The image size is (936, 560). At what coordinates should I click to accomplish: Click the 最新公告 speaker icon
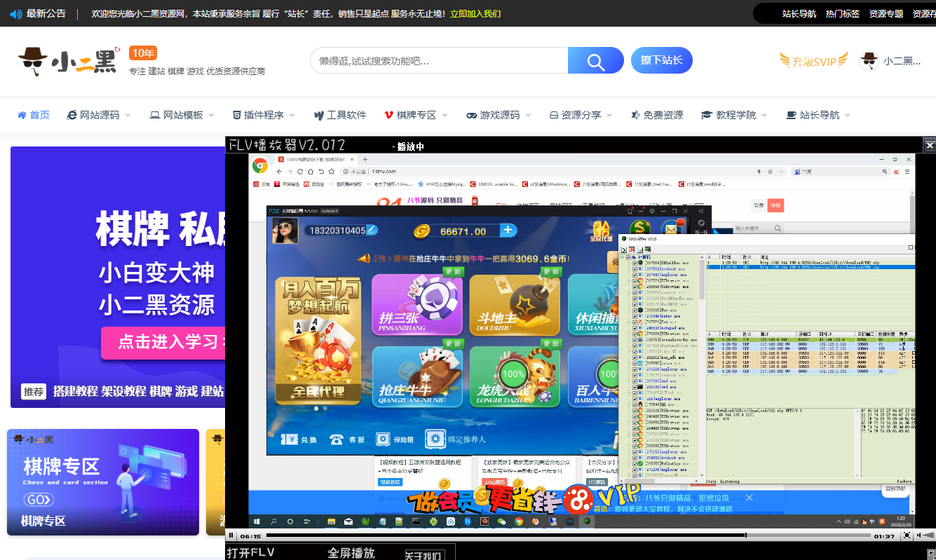click(x=15, y=13)
